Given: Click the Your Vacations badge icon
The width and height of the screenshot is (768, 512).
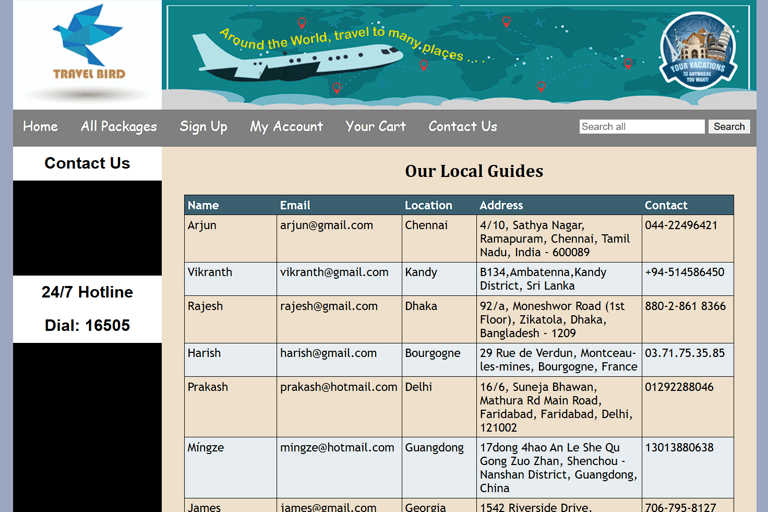Looking at the screenshot, I should tap(697, 51).
